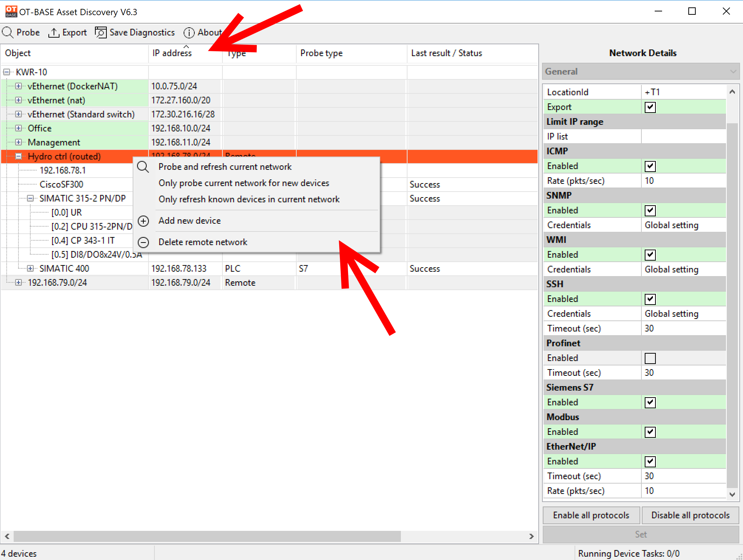743x560 pixels.
Task: Click the Profinet Timeout (sec) value 30
Action: (684, 372)
